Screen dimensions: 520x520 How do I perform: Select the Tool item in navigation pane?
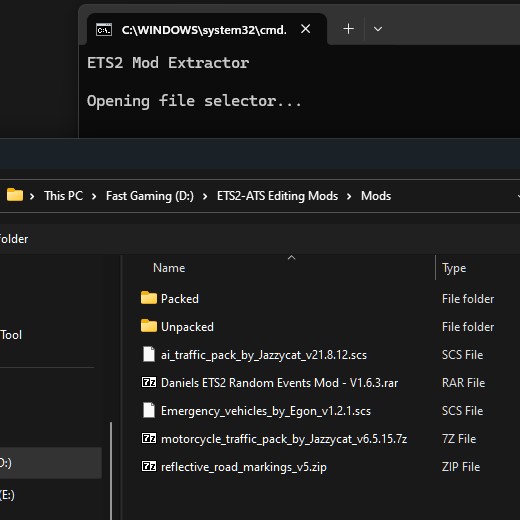[11, 335]
